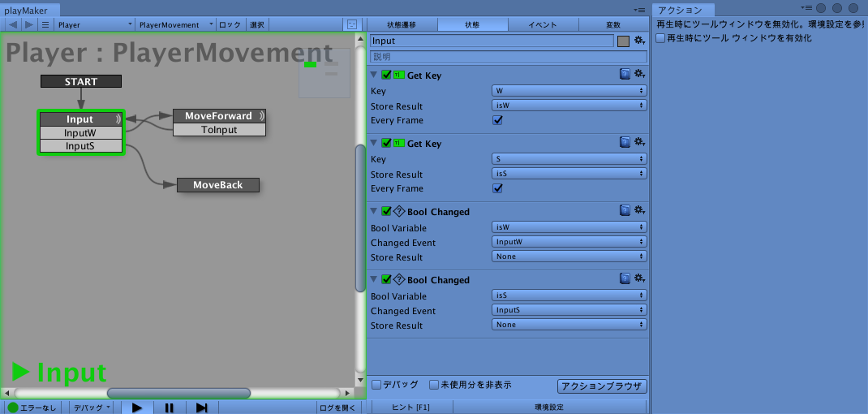Open the state settings gear next to Input name
This screenshot has width=868, height=414.
(x=640, y=41)
